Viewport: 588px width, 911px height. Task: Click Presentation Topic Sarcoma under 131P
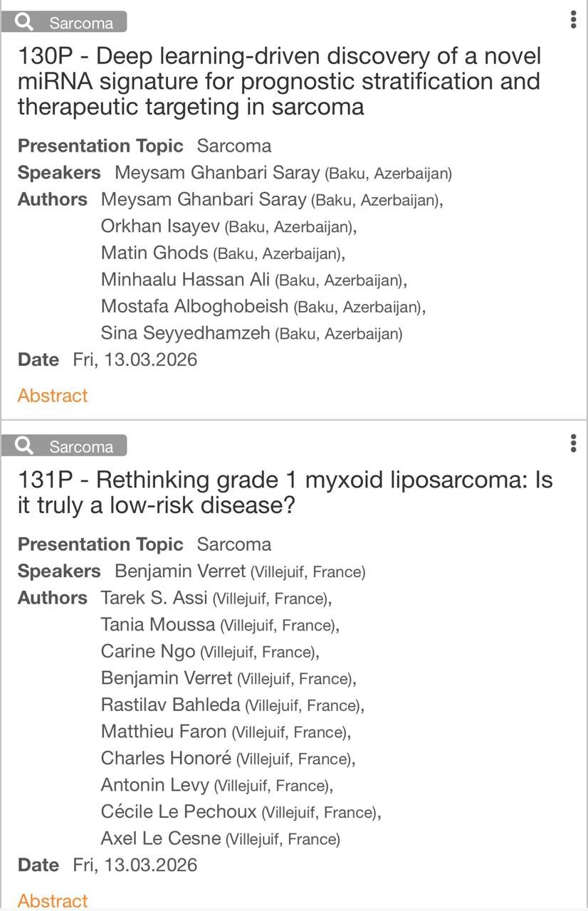pos(233,544)
